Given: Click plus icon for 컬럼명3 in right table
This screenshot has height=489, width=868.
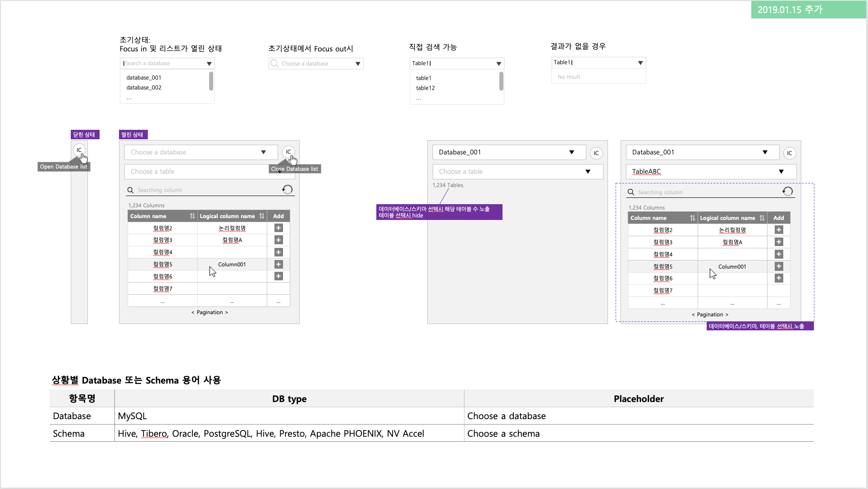Looking at the screenshot, I should (779, 242).
